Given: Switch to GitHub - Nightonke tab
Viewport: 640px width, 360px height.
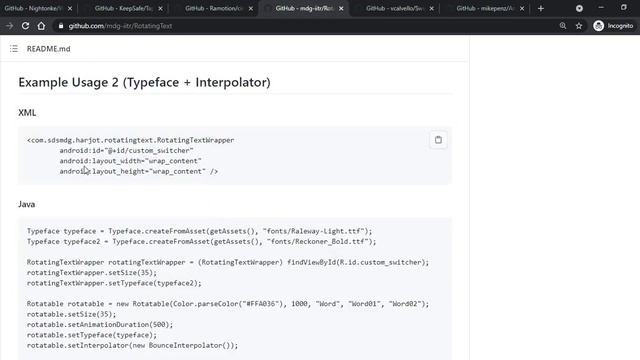Looking at the screenshot, I should click(x=33, y=8).
